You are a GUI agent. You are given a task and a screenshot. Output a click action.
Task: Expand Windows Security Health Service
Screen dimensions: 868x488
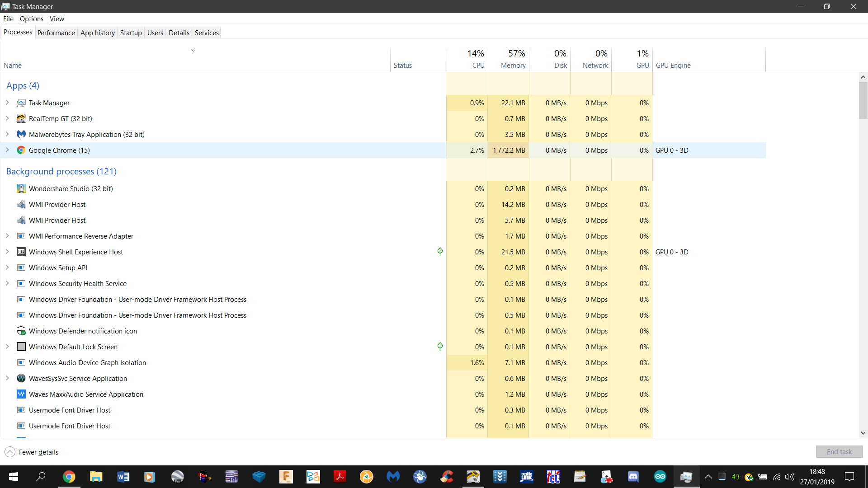7,283
